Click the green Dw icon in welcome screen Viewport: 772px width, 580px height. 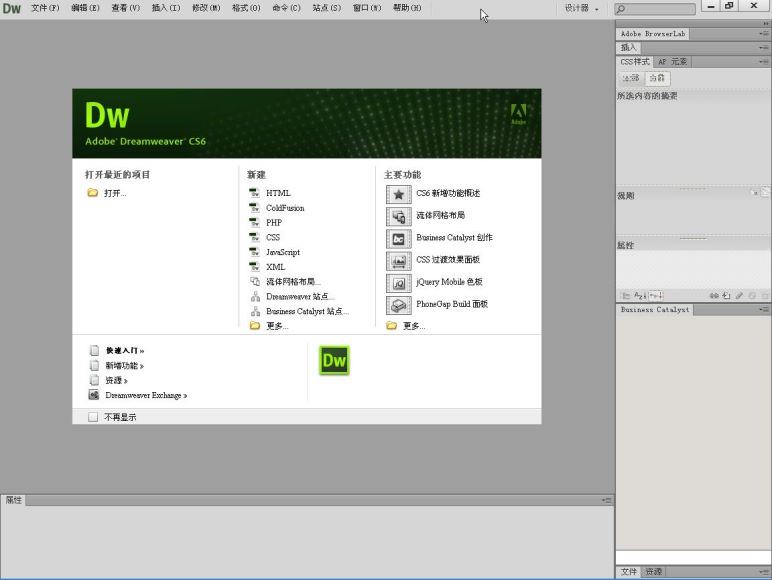tap(334, 360)
